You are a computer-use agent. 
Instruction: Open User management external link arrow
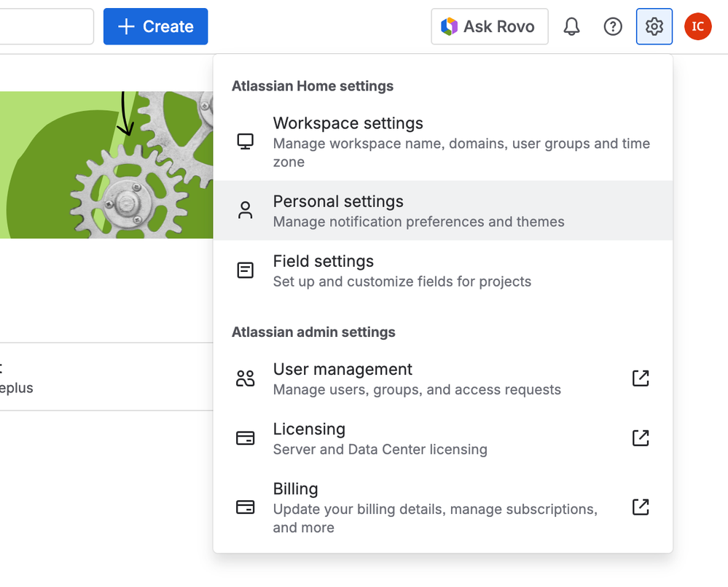click(x=640, y=378)
